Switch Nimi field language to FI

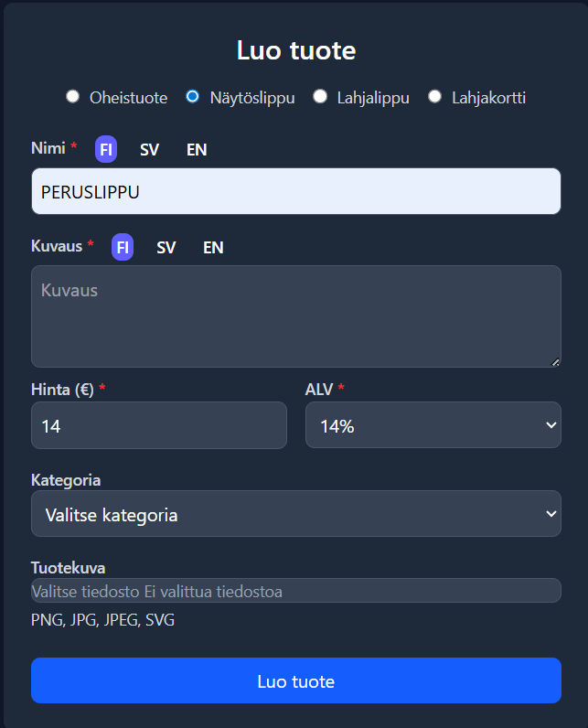point(106,149)
